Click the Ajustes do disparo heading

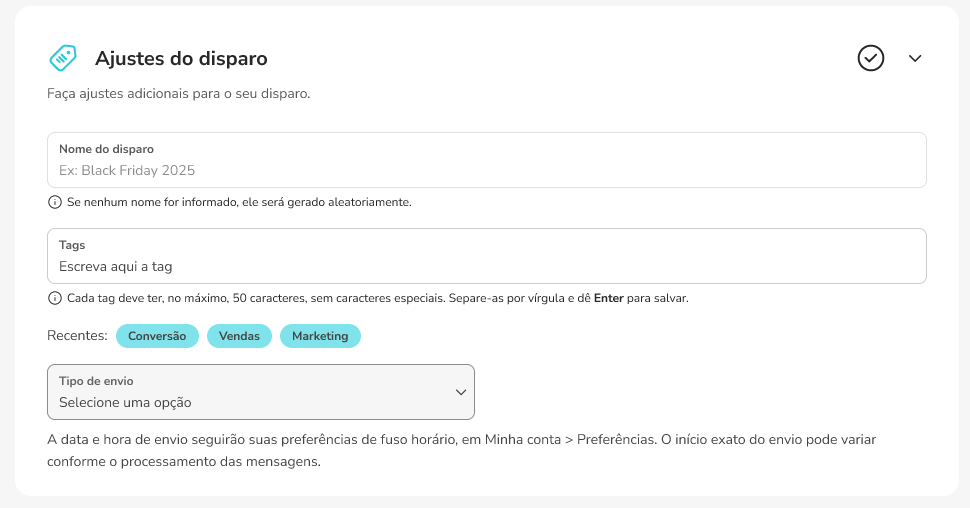[181, 58]
